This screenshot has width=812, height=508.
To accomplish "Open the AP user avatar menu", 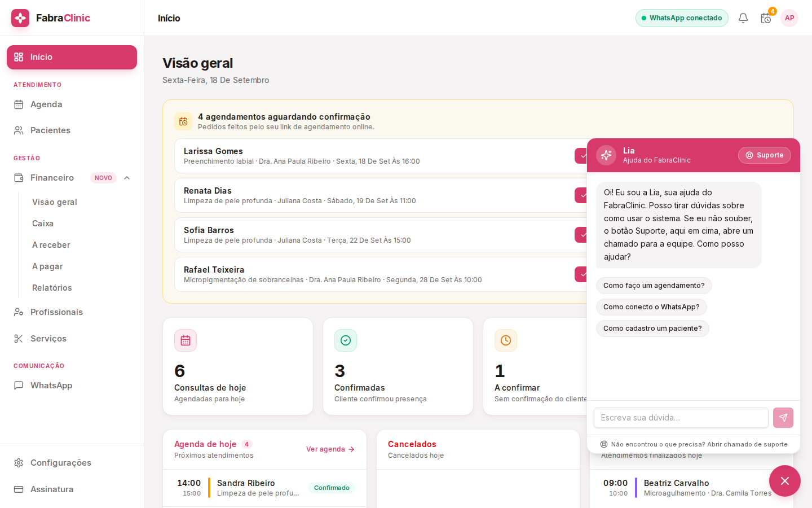I will point(789,18).
